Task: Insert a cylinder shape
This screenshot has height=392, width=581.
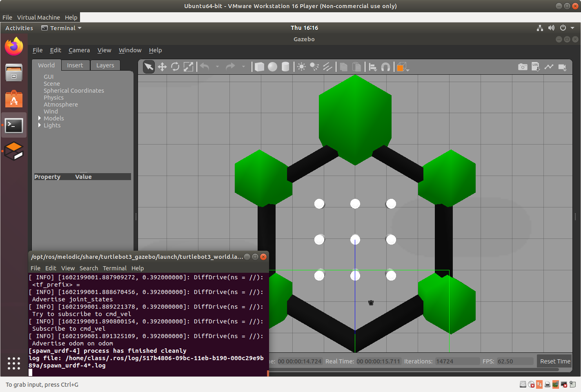Action: pyautogui.click(x=285, y=67)
